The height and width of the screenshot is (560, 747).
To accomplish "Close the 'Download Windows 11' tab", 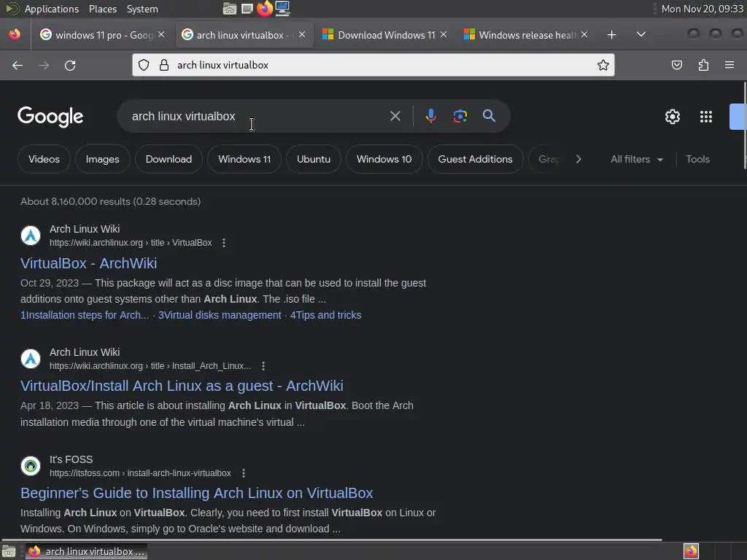I will (444, 34).
